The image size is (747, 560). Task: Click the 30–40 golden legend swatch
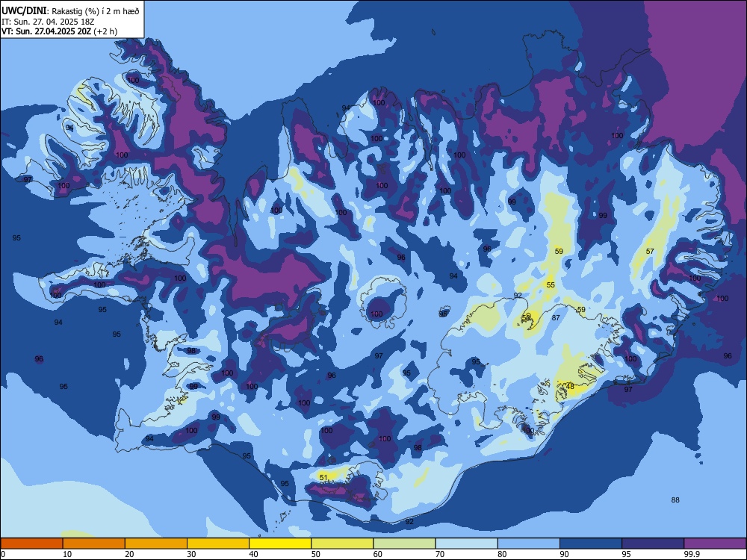pyautogui.click(x=218, y=544)
